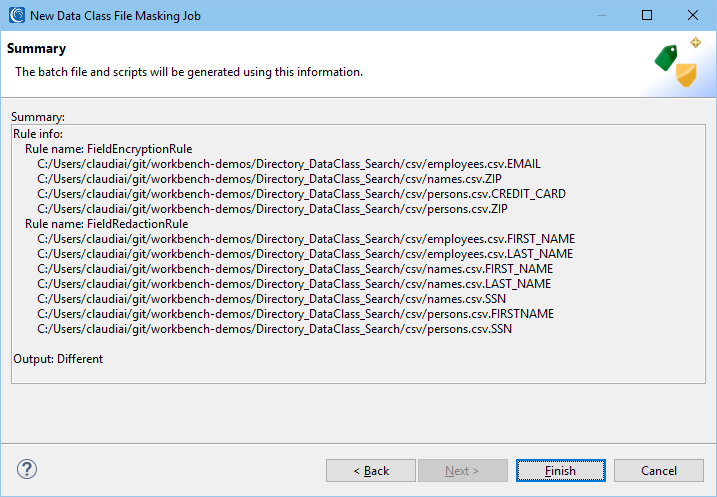
Task: Cancel the Data Class File Masking wizard
Action: click(x=658, y=470)
